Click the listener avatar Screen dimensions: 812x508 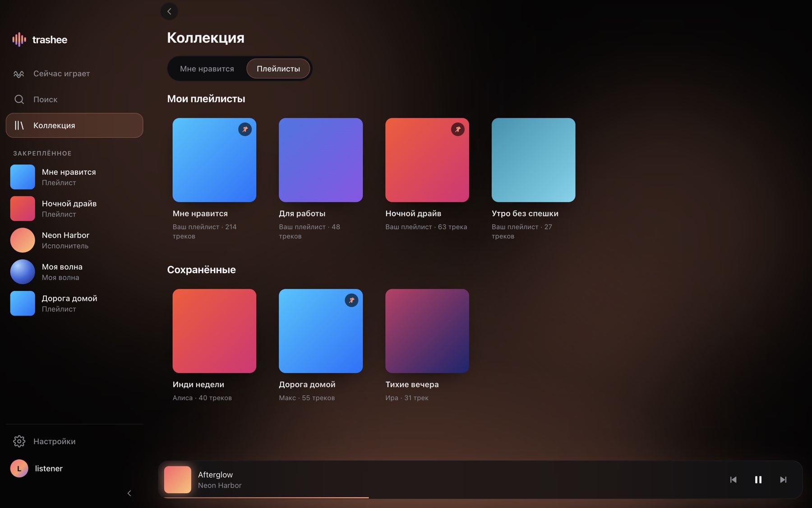click(19, 468)
